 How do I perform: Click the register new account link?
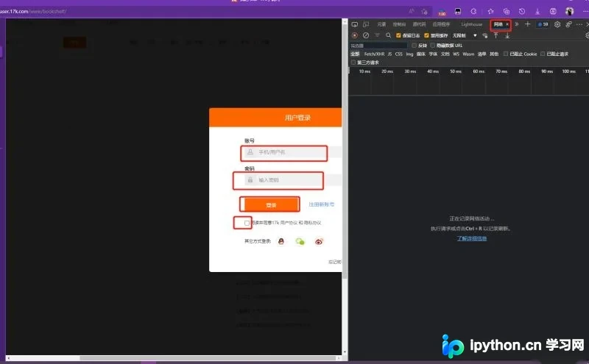pyautogui.click(x=322, y=204)
